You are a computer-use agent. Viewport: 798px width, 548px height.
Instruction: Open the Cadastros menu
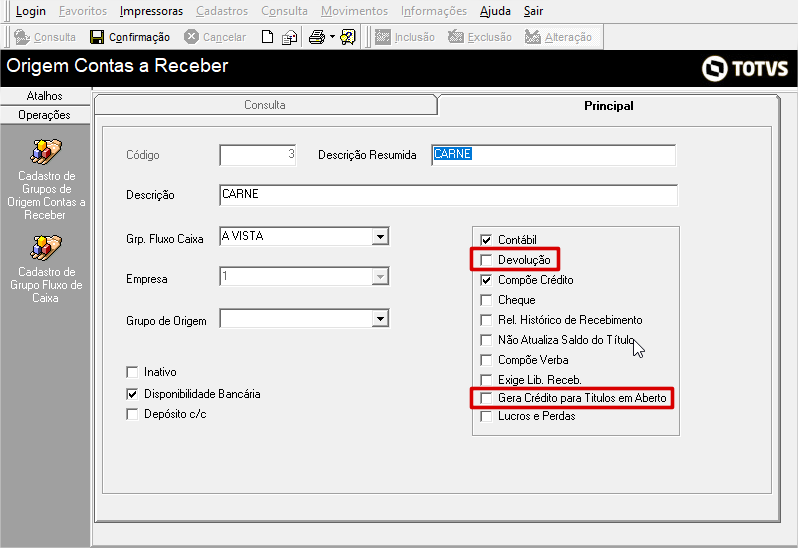(222, 11)
